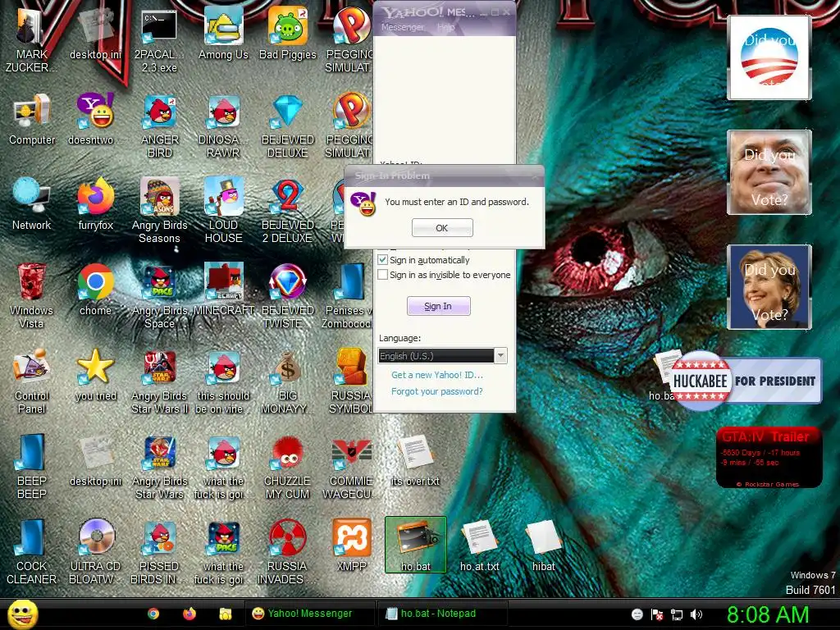Viewport: 840px width, 630px height.
Task: Click the GTA:IV Trailer countdown gadget
Action: (769, 458)
